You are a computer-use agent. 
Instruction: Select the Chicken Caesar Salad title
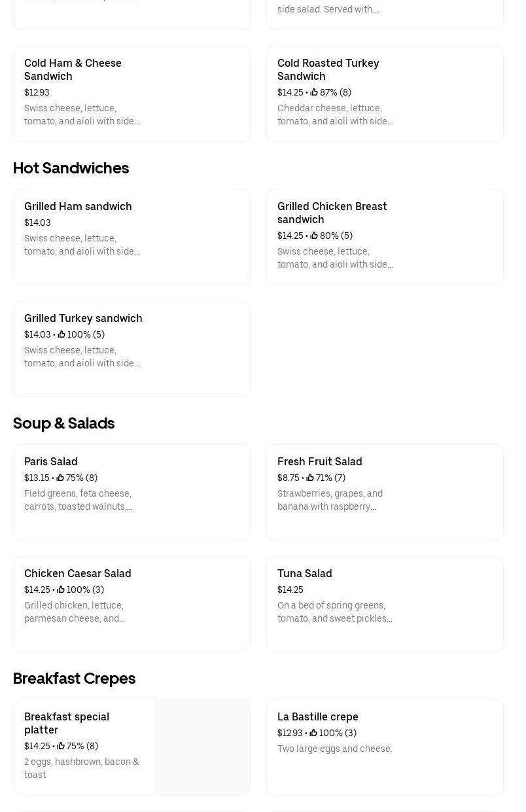(x=78, y=573)
